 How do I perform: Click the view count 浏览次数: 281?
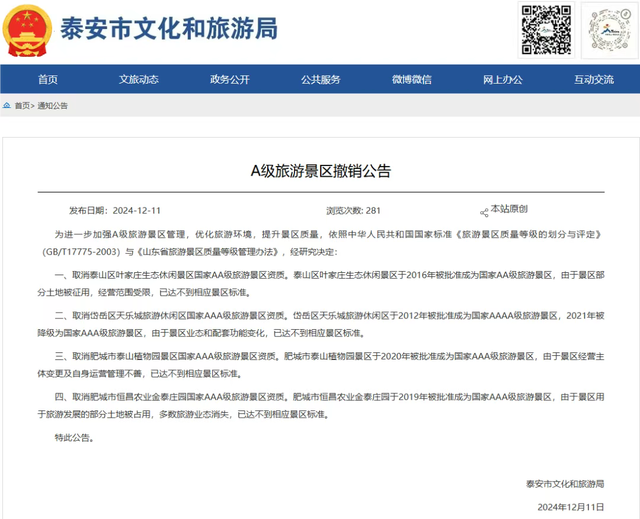pyautogui.click(x=353, y=211)
